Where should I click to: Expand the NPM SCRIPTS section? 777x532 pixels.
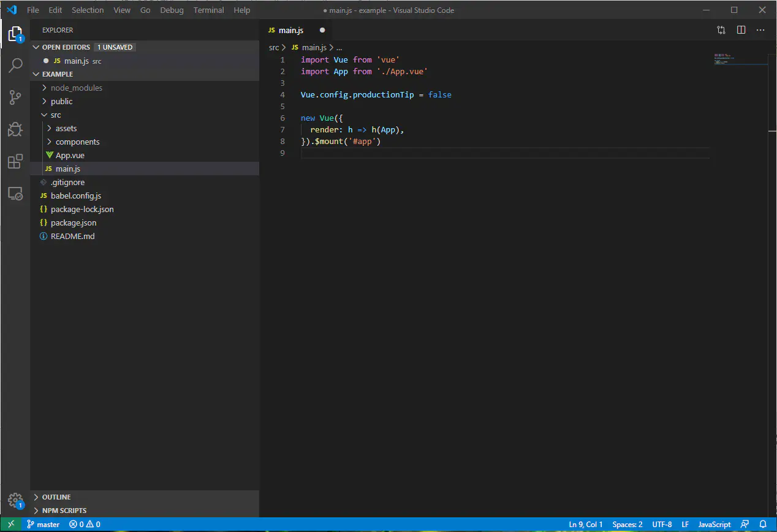click(64, 511)
